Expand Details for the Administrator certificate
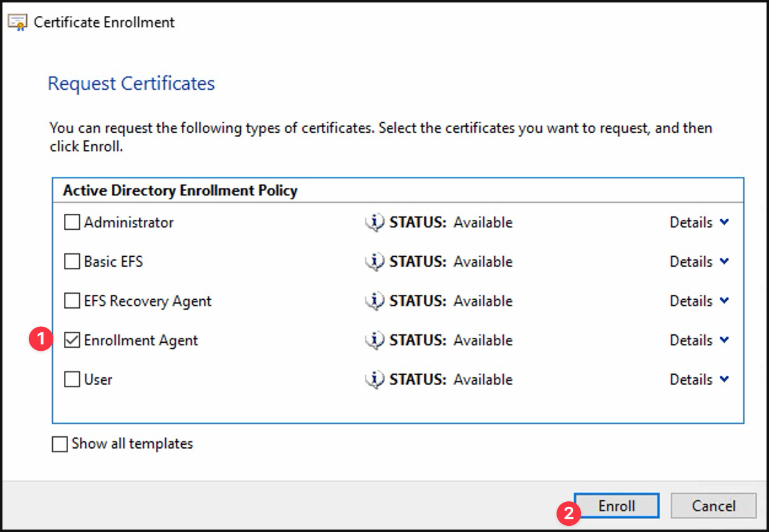This screenshot has height=532, width=769. pyautogui.click(x=699, y=222)
